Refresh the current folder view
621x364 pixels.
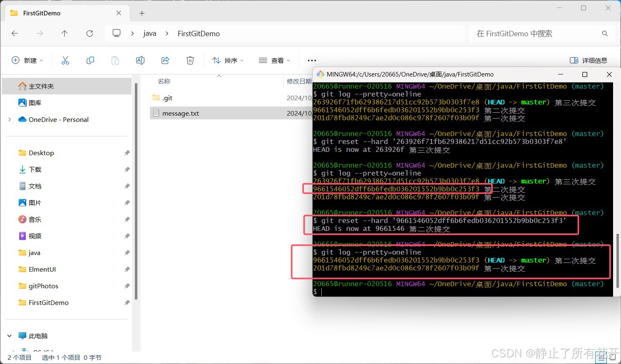[x=89, y=33]
